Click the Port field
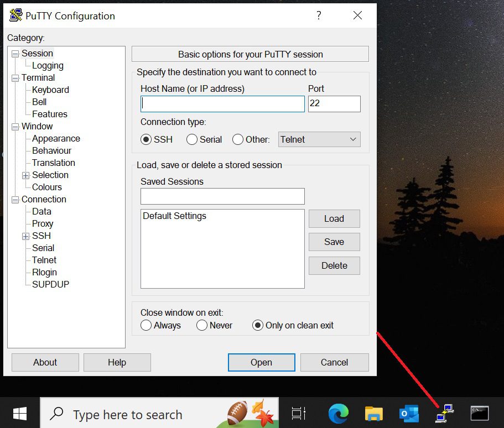This screenshot has width=504, height=428. click(x=334, y=104)
